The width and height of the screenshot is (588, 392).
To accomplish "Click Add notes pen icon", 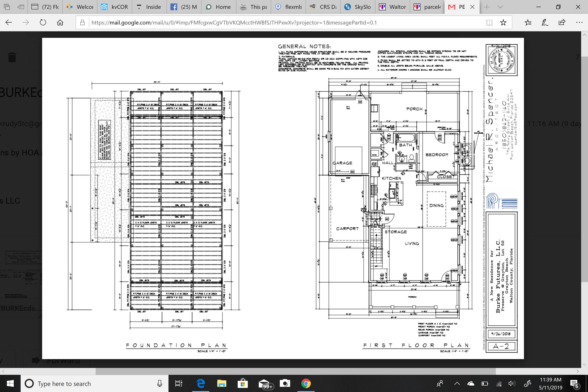I will (x=545, y=23).
